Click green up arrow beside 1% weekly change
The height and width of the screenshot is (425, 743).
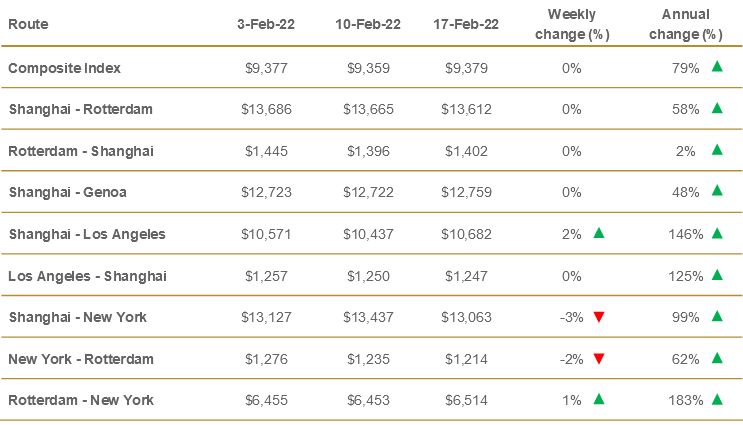pyautogui.click(x=598, y=399)
